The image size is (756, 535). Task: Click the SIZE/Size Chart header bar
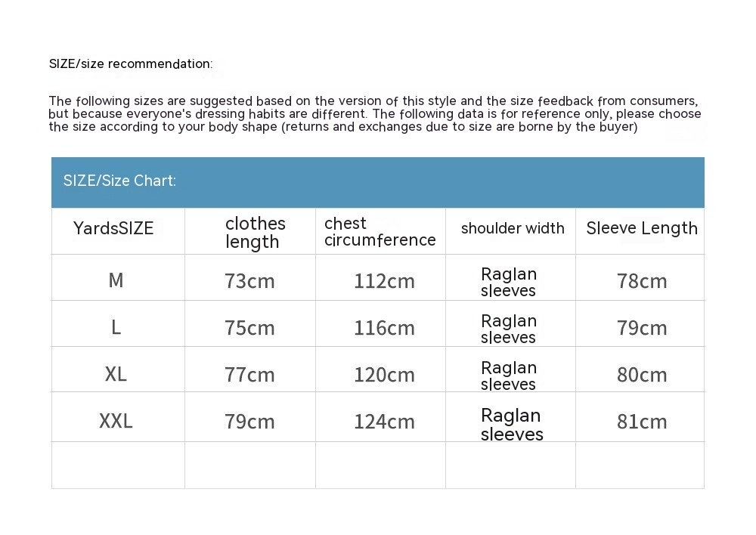pyautogui.click(x=377, y=181)
